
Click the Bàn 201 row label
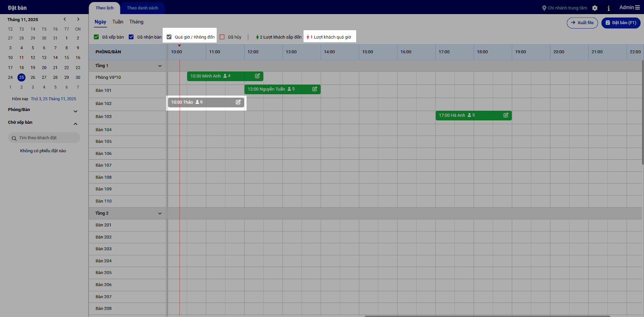(x=103, y=225)
